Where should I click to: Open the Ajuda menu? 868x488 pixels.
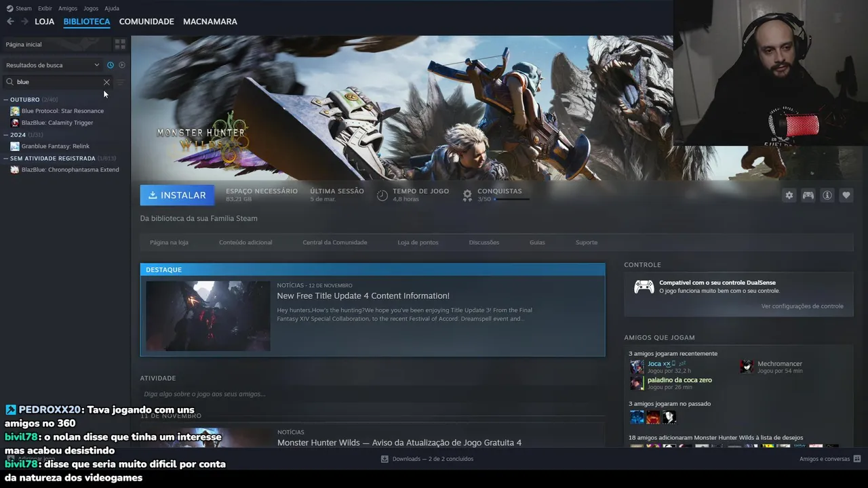coord(112,8)
